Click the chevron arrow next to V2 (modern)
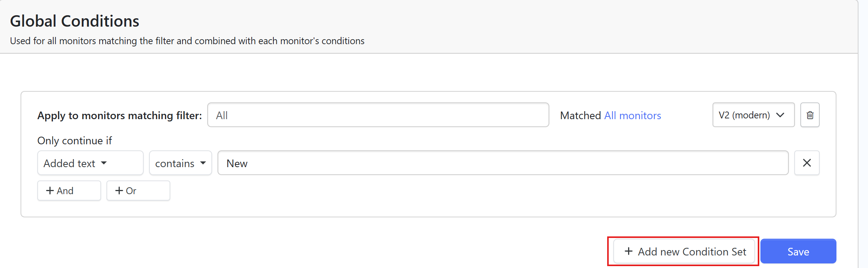Screen dimensions: 868x268 click(x=781, y=115)
